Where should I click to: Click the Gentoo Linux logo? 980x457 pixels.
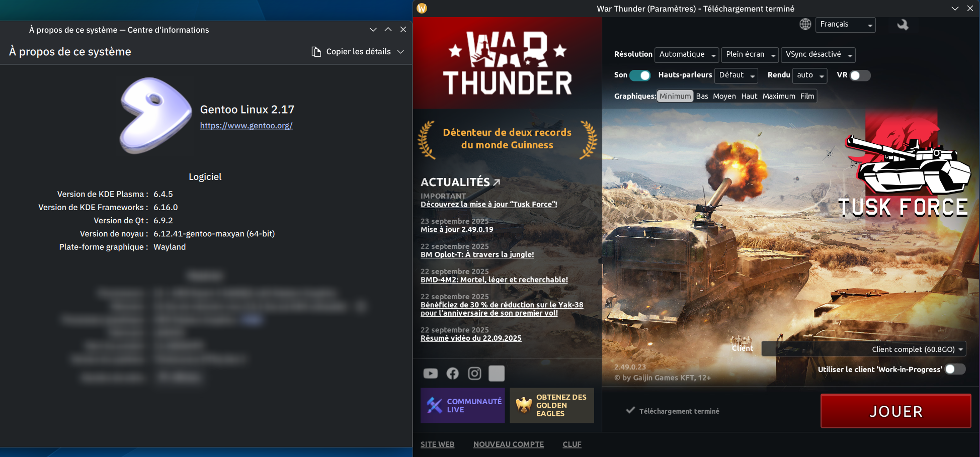(x=155, y=115)
